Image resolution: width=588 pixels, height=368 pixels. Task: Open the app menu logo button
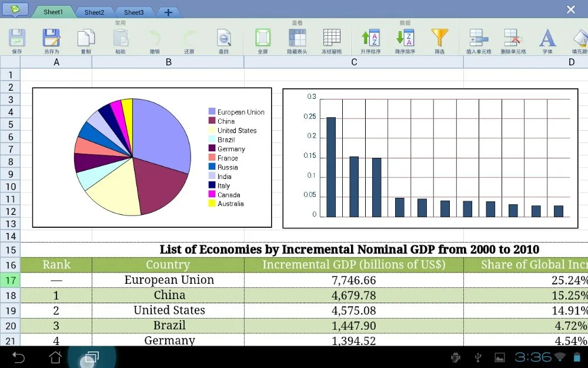pyautogui.click(x=14, y=9)
